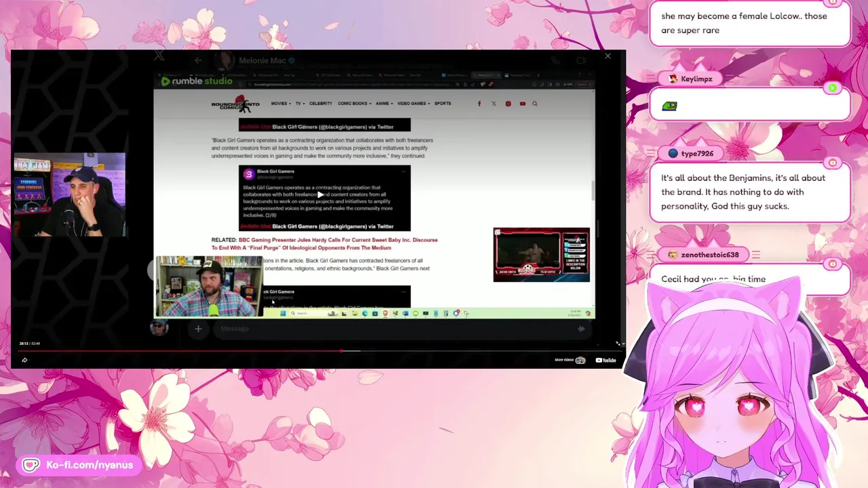Expand the Anime menu
The image size is (868, 488).
[384, 104]
